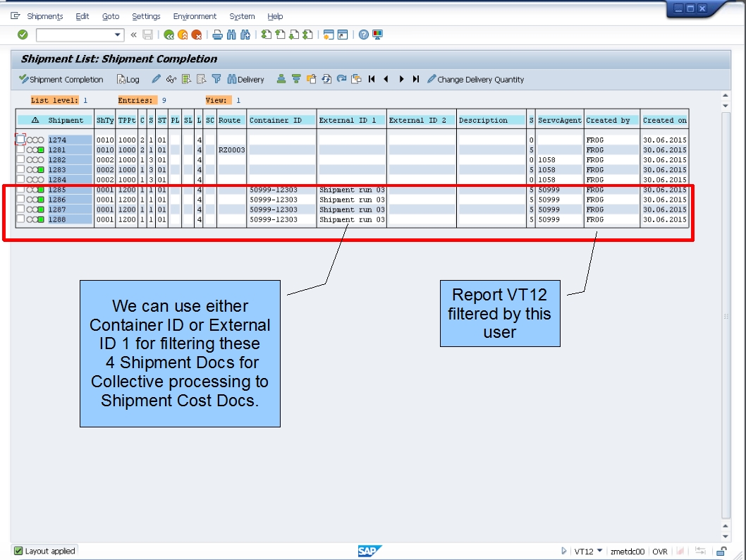
Task: Open the Customize Local Layout monitor icon
Action: [x=377, y=35]
